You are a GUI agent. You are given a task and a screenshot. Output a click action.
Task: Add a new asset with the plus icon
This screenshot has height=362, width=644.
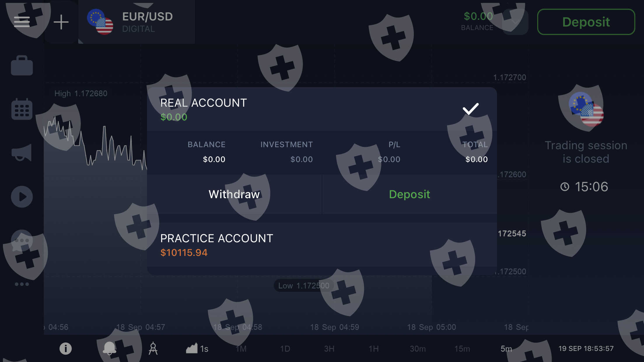pyautogui.click(x=61, y=22)
